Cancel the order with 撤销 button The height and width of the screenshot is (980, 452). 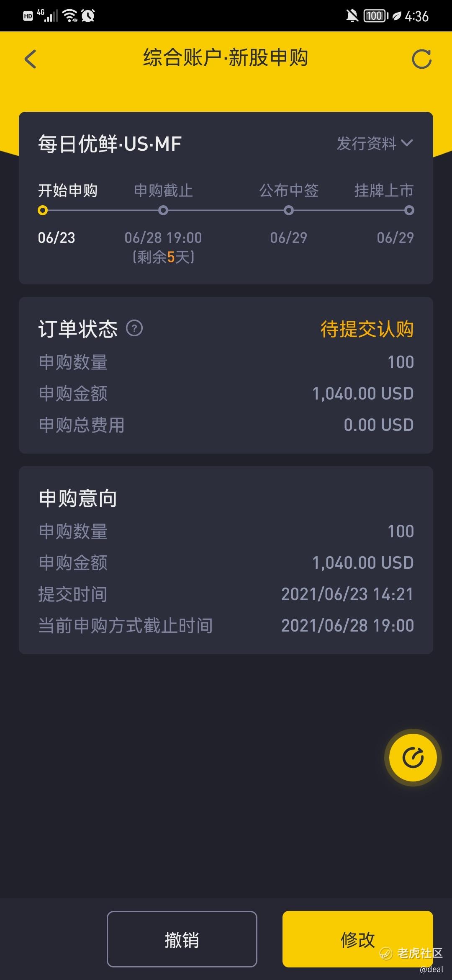point(182,939)
